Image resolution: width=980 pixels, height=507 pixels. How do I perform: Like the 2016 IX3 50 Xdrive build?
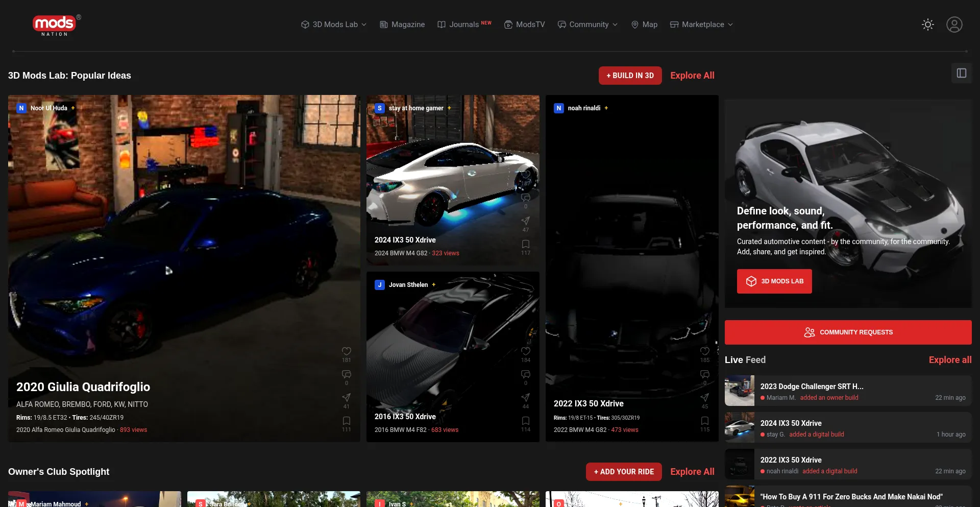click(x=526, y=351)
